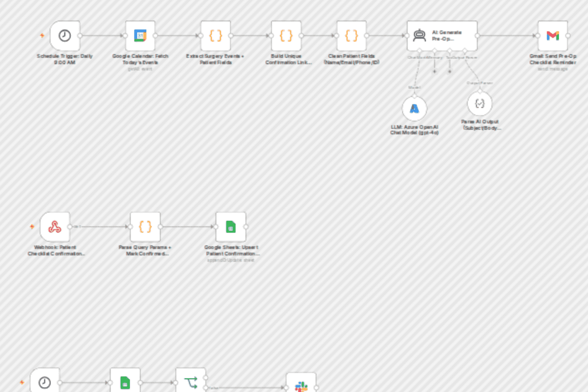
Task: Click the 'Google Calendar: Fetch Today's Events' label
Action: [140, 59]
